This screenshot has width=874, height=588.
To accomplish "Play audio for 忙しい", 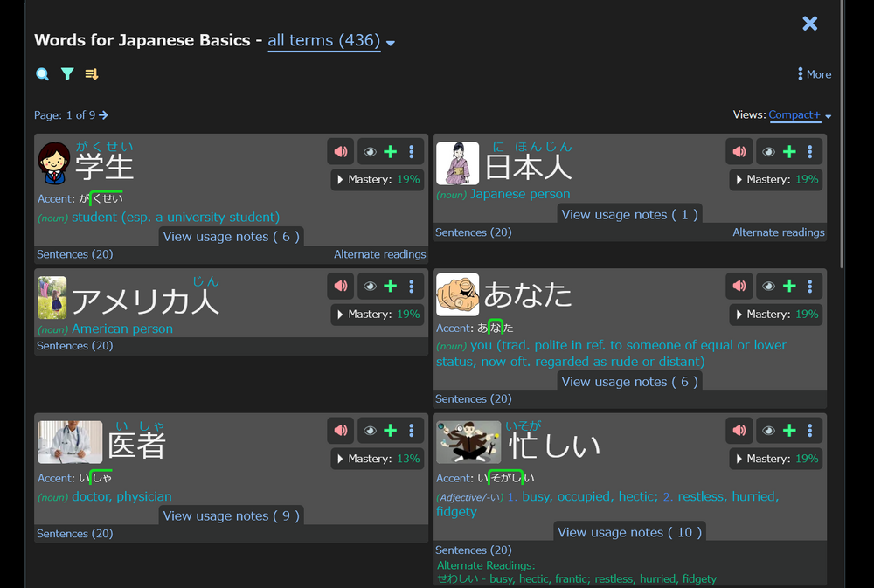I will click(739, 430).
